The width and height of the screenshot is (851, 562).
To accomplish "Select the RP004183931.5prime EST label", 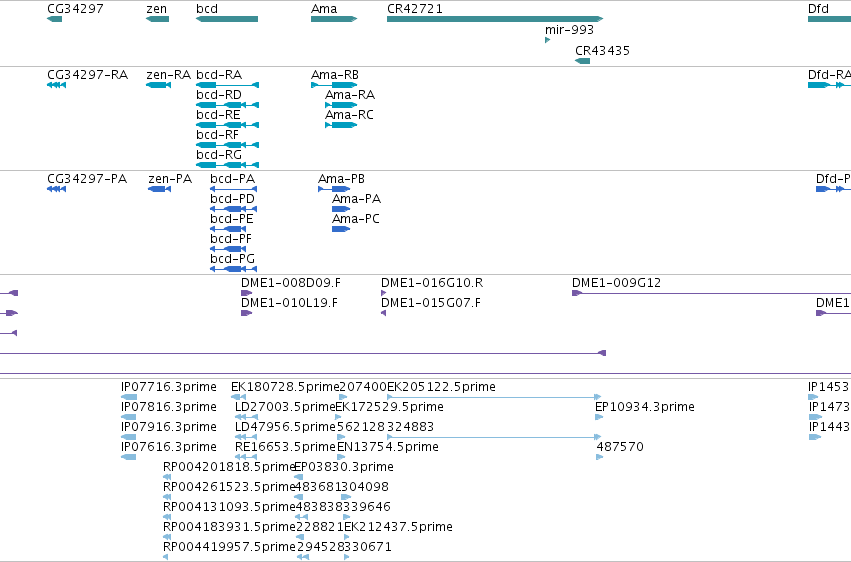I will 229,528.
